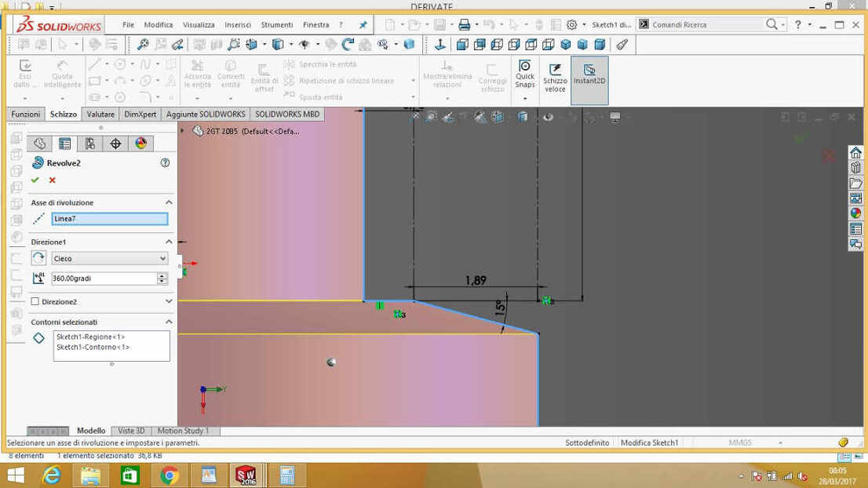Open the File menu
Image resolution: width=868 pixels, height=488 pixels.
[129, 25]
